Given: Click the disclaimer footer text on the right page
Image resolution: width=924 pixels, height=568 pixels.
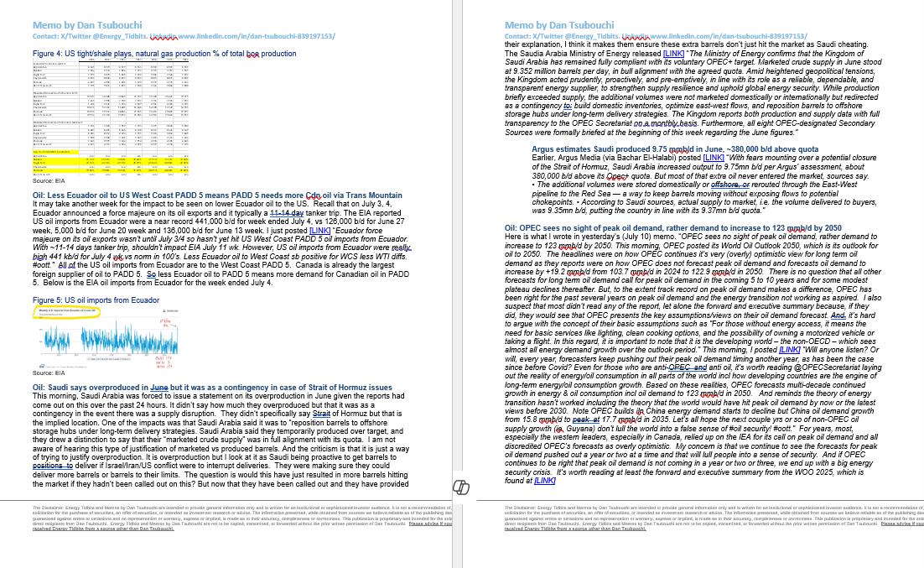Looking at the screenshot, I should click(x=714, y=518).
